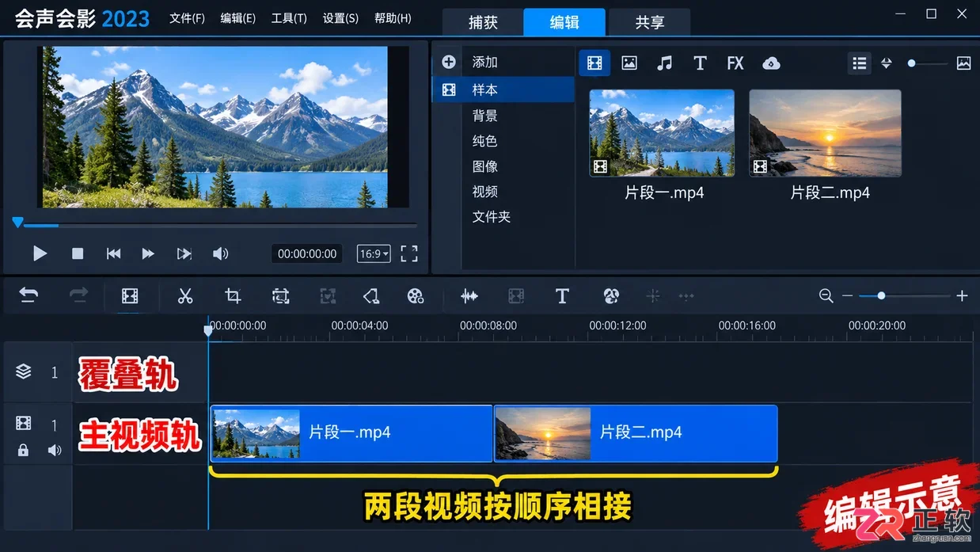Open the 编辑(E) menu

pos(237,17)
